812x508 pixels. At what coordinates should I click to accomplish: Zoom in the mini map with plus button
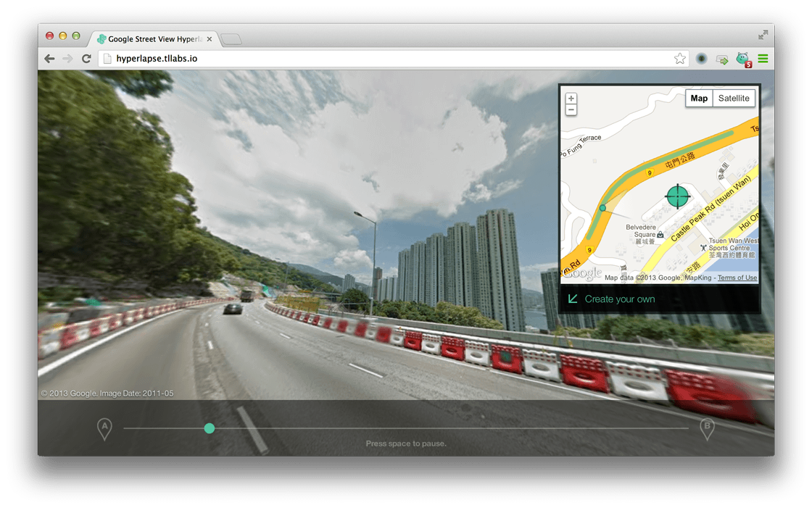pos(571,99)
